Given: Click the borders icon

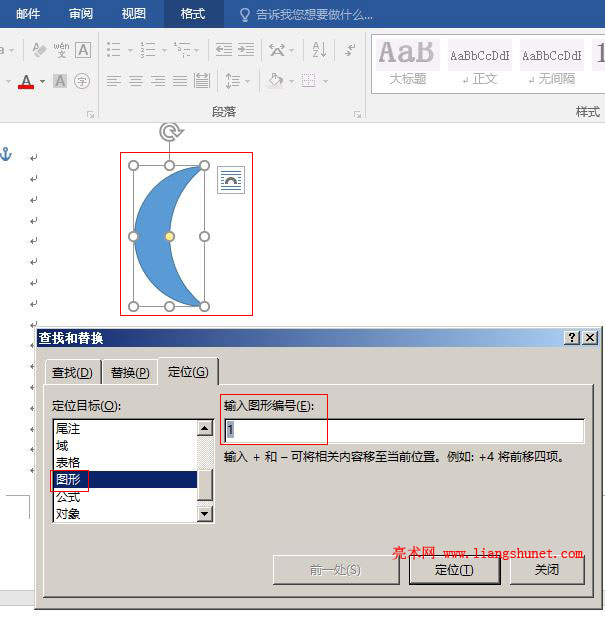Looking at the screenshot, I should 308,81.
